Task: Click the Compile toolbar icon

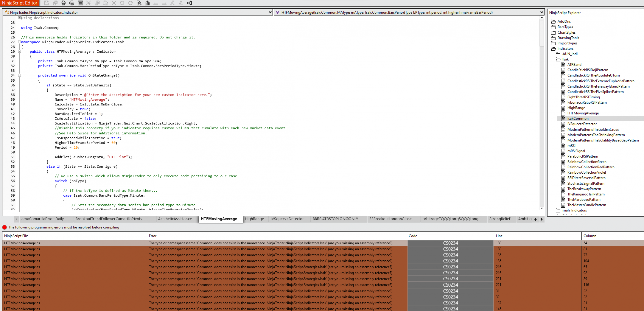Action: click(147, 3)
